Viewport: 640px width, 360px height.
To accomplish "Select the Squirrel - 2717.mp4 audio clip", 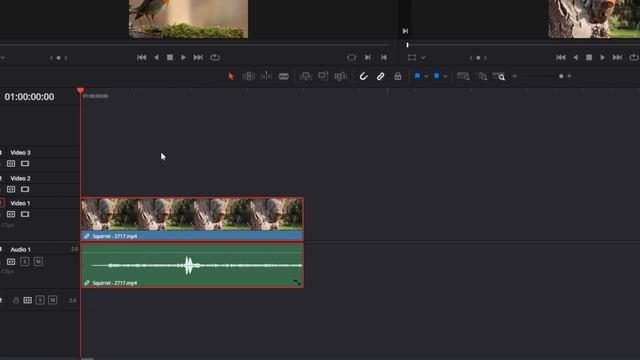I will click(192, 266).
